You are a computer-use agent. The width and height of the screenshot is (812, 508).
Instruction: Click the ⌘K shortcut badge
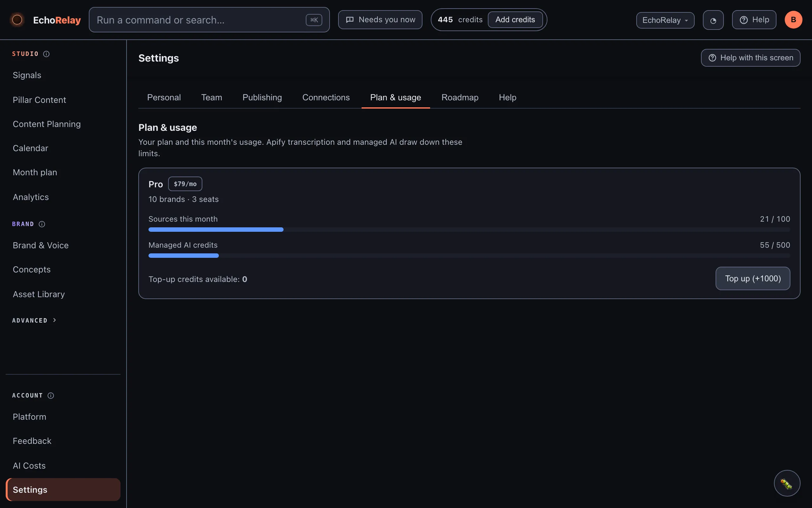[314, 20]
